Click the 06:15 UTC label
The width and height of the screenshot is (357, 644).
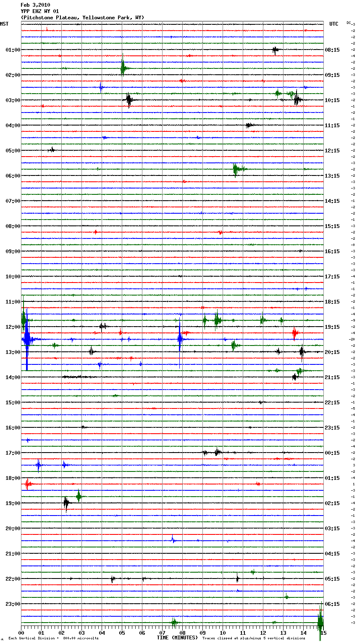[332, 604]
